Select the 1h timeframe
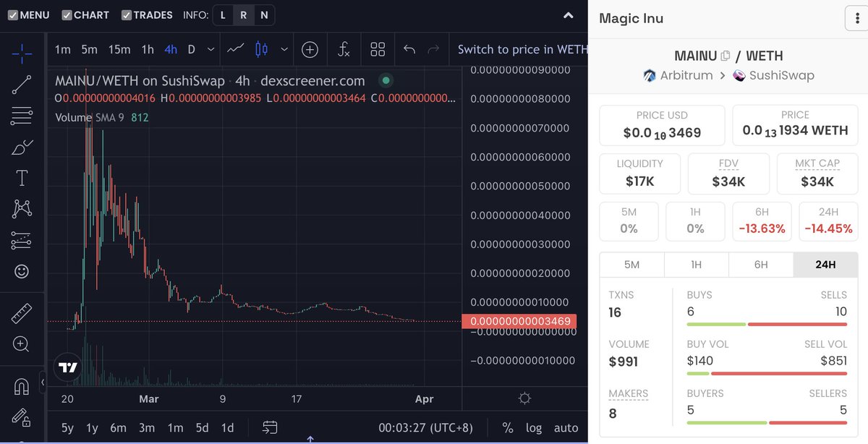Image resolution: width=868 pixels, height=444 pixels. (x=148, y=49)
